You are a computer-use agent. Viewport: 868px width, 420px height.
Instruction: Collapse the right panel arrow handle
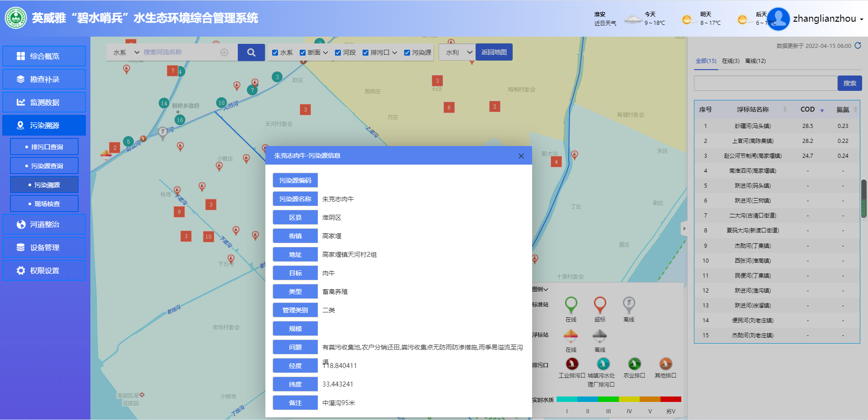click(x=684, y=229)
